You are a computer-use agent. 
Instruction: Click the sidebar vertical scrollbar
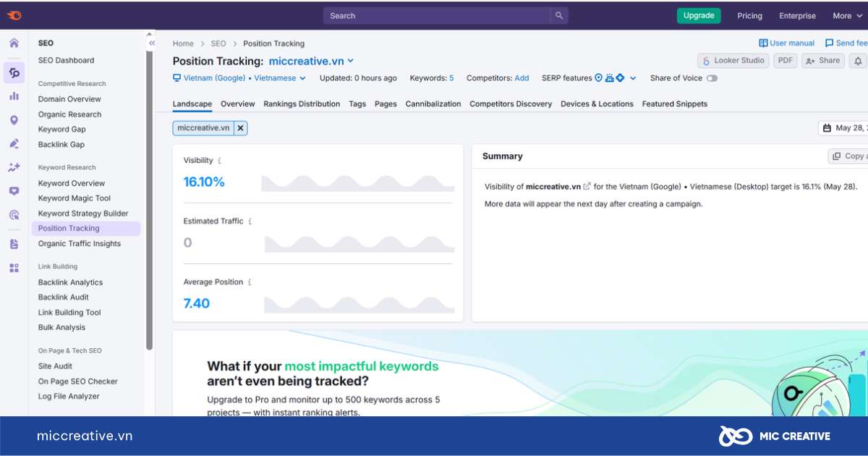tap(149, 200)
